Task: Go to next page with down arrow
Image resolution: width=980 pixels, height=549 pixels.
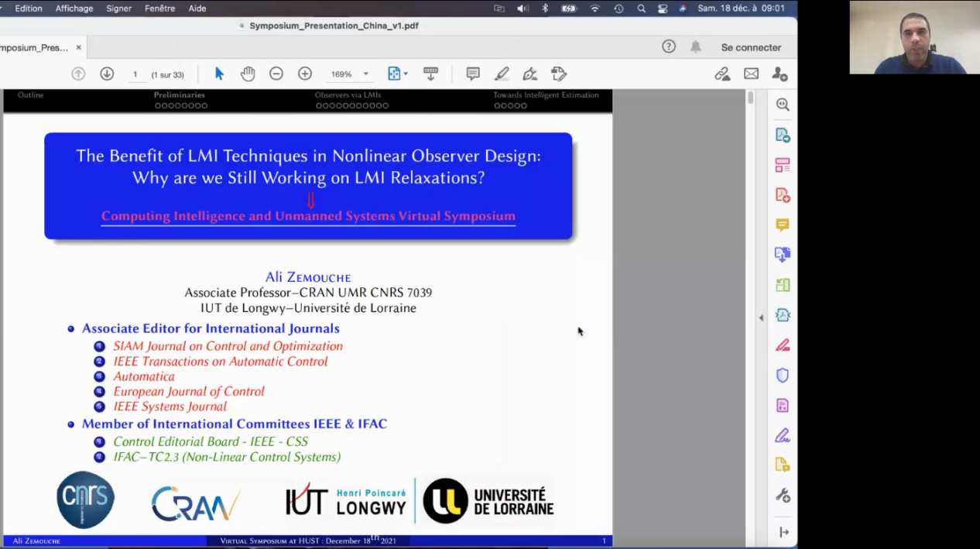Action: (107, 74)
